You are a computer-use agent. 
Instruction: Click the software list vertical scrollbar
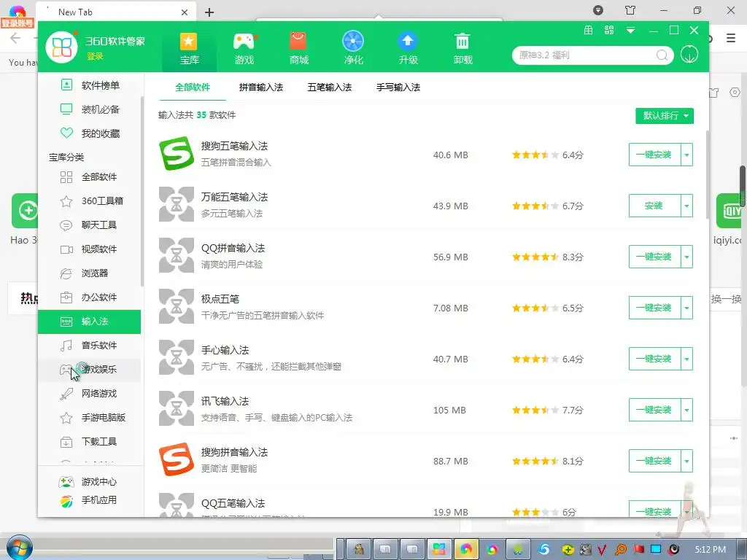point(706,176)
